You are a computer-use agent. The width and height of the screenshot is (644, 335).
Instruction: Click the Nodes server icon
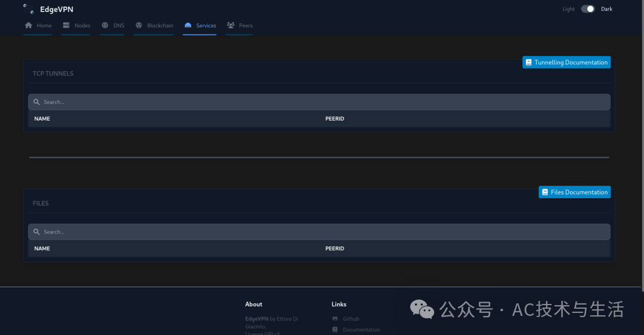click(x=66, y=26)
